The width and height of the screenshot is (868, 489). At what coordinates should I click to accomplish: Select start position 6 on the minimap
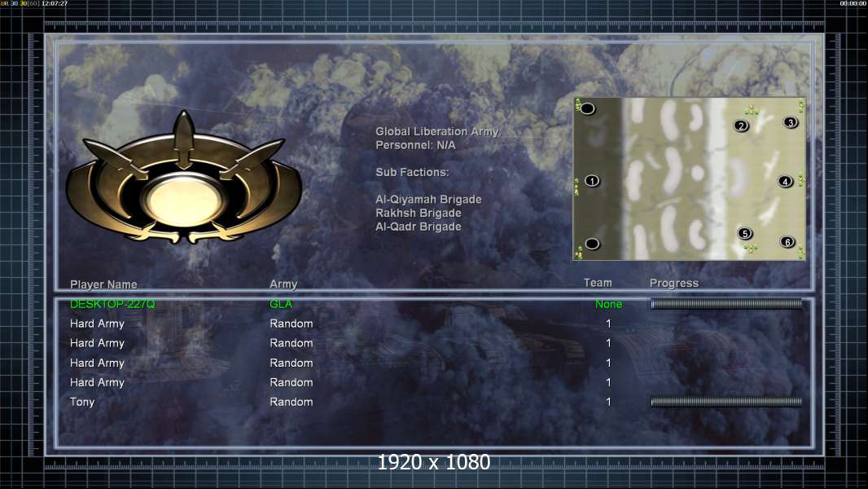[787, 241]
